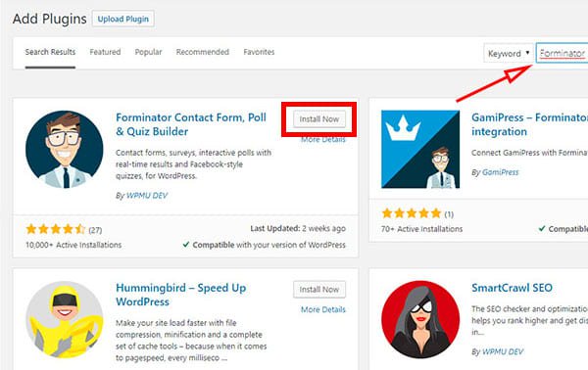Open Forminator Contact Form, Poll & Quiz Builder title

pos(191,124)
